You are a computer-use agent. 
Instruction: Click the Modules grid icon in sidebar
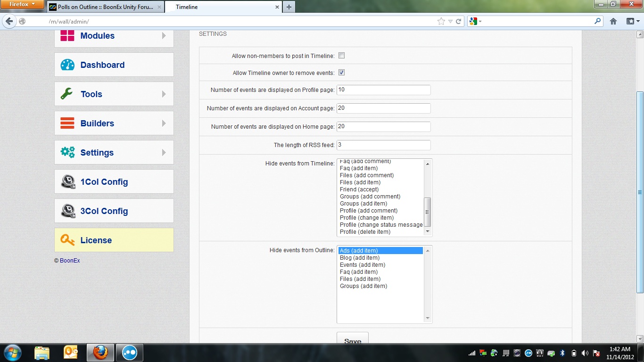tap(67, 35)
